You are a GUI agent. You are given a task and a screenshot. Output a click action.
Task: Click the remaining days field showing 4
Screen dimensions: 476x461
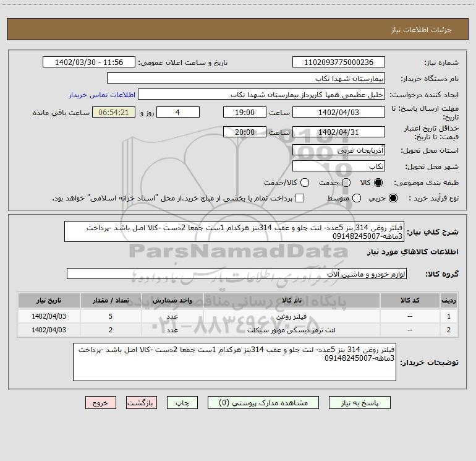click(x=178, y=112)
